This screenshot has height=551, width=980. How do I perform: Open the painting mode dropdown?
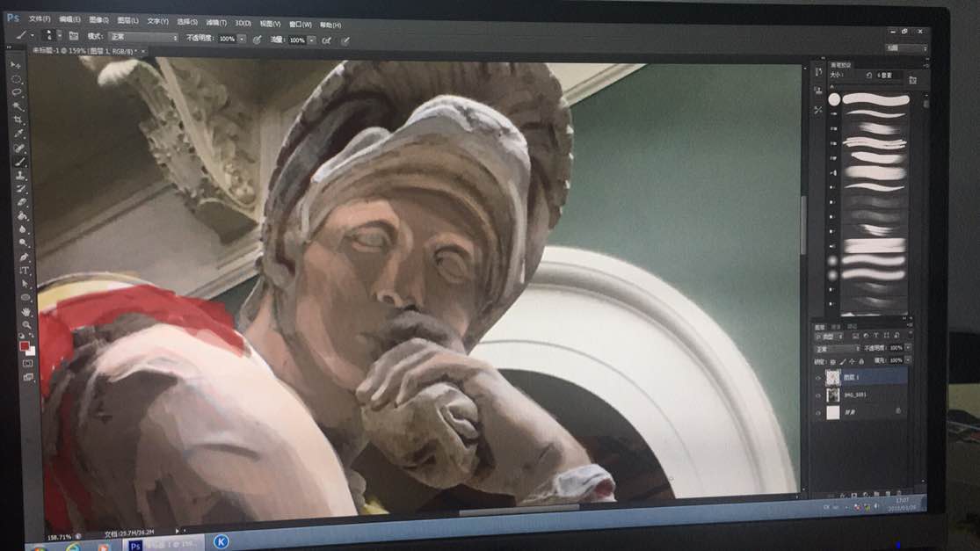click(x=143, y=38)
